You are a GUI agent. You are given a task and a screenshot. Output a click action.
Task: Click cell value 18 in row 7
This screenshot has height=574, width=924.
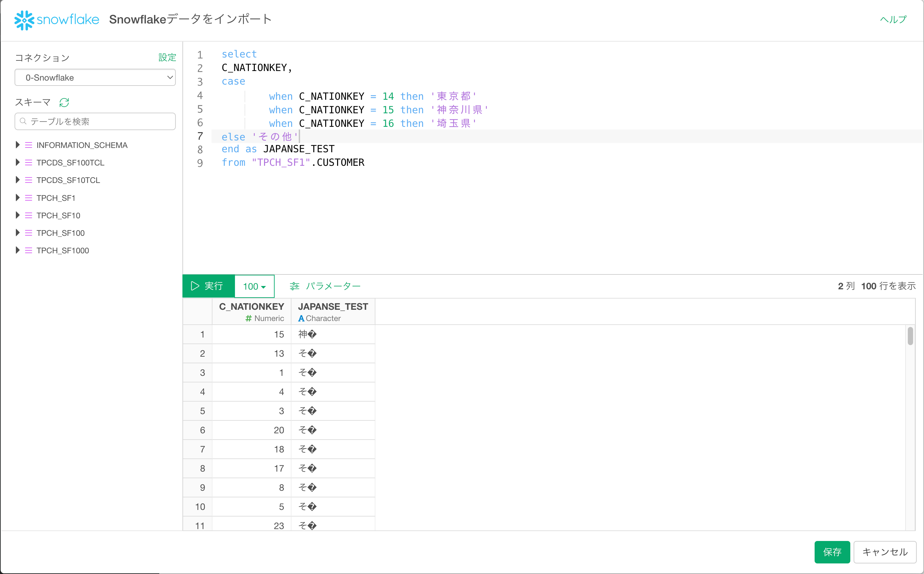(279, 449)
